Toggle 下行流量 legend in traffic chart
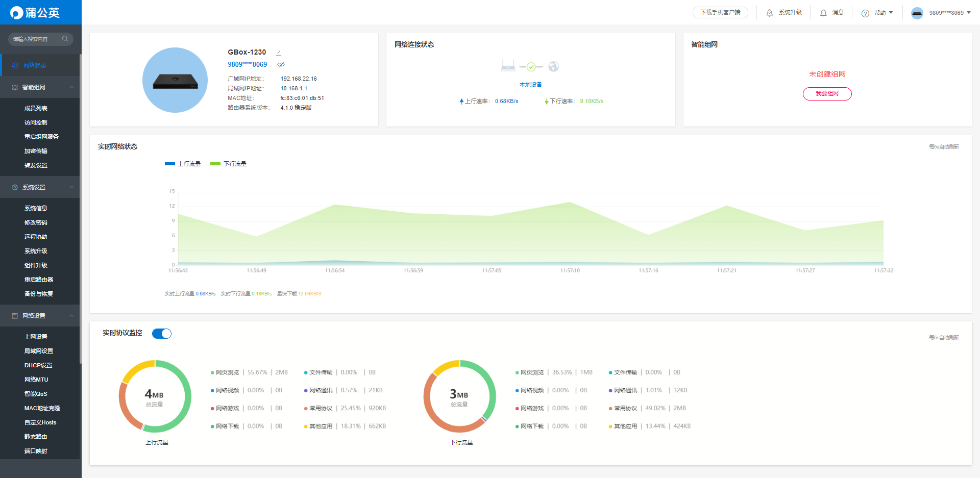The height and width of the screenshot is (478, 980). [x=228, y=164]
